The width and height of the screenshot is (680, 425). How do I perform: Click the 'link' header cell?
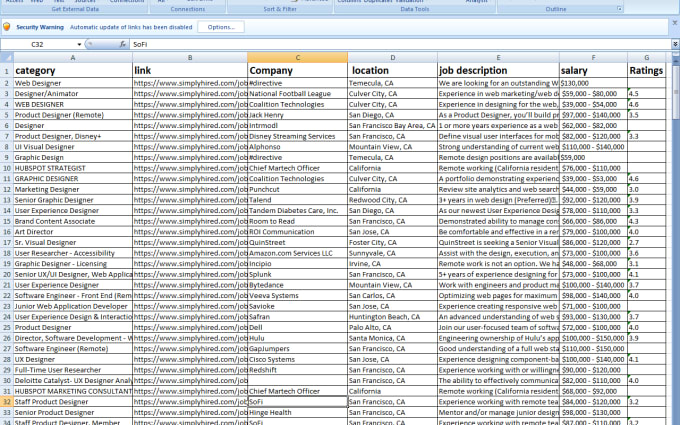click(x=190, y=71)
